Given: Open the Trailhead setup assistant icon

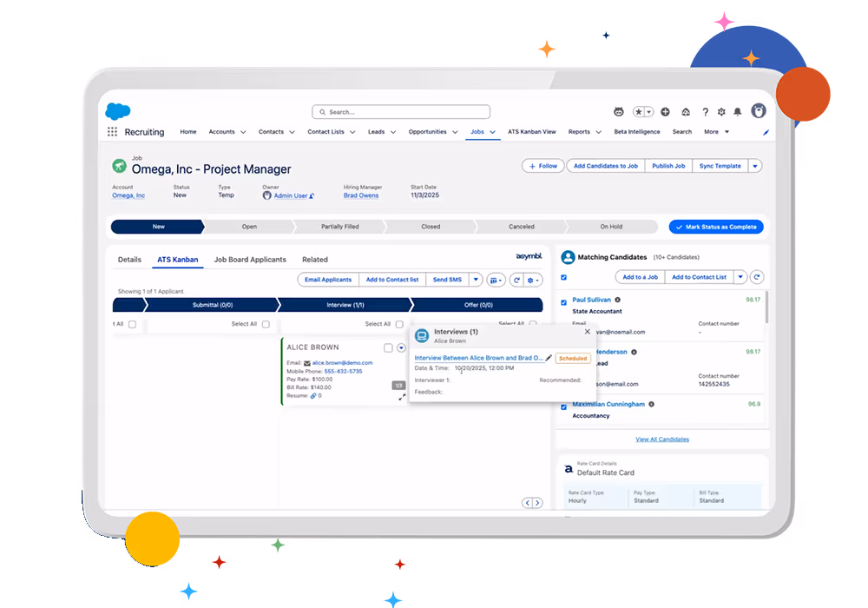Looking at the screenshot, I should [x=686, y=112].
